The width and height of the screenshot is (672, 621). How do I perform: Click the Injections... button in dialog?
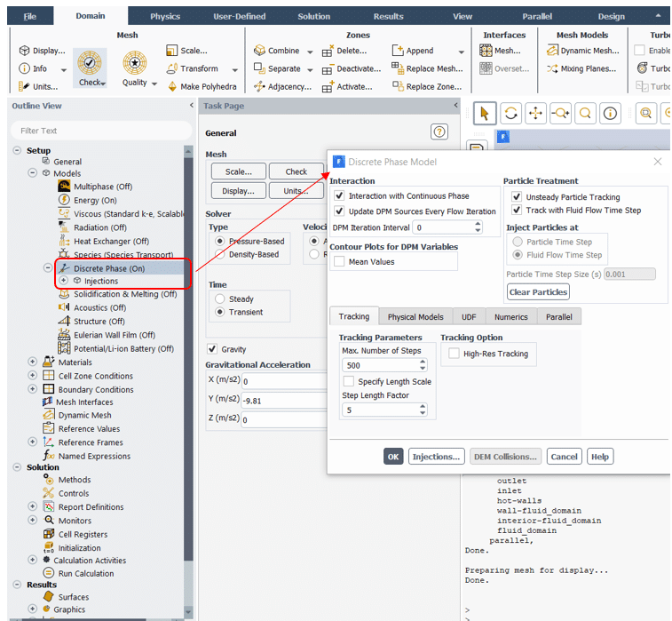point(436,457)
